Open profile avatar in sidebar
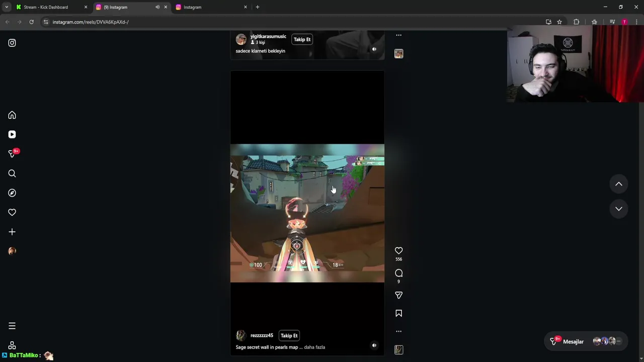The height and width of the screenshot is (362, 644). point(12,251)
